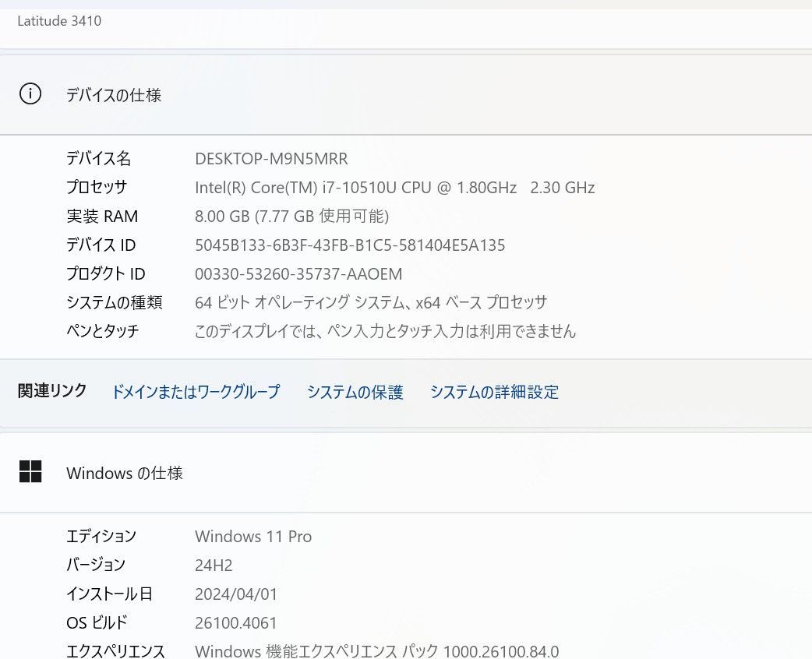Image resolution: width=812 pixels, height=659 pixels.
Task: Click the エクスペリエンス label
Action: [115, 650]
